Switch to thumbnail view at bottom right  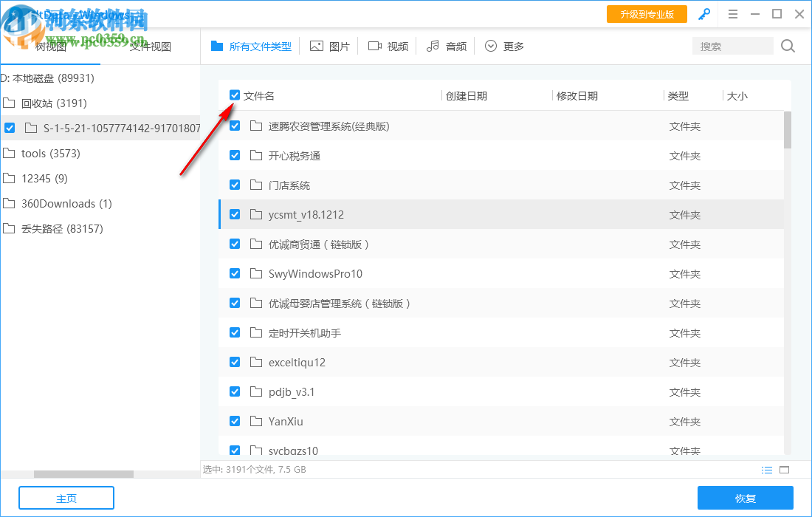pos(785,469)
